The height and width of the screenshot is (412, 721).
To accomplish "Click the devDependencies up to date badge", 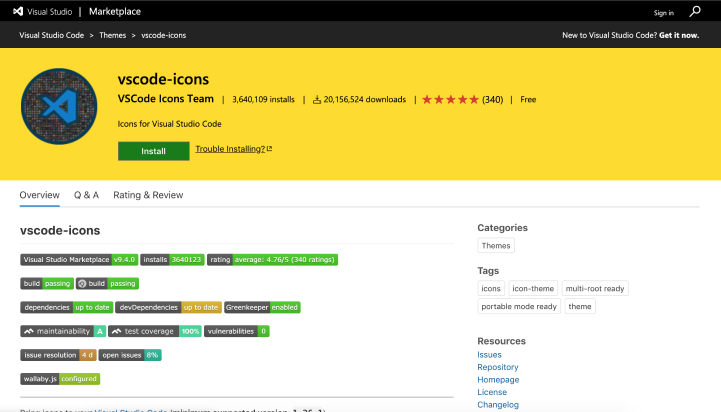I will click(x=168, y=307).
